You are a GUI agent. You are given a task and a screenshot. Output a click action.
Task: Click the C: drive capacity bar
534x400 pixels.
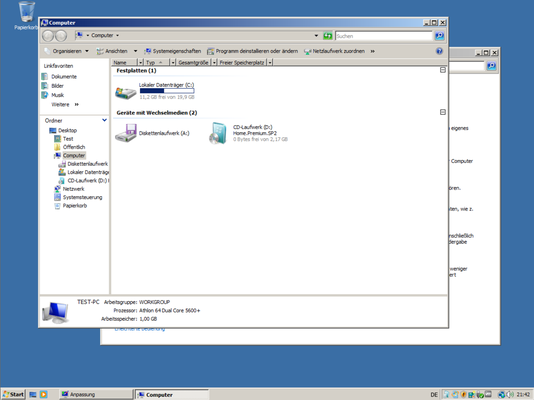[x=167, y=91]
